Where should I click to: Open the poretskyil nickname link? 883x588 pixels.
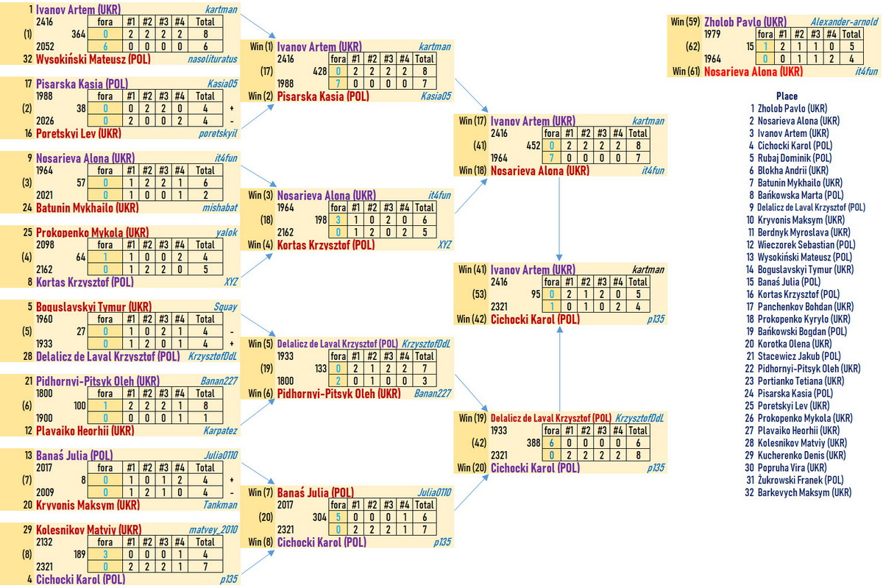point(219,133)
